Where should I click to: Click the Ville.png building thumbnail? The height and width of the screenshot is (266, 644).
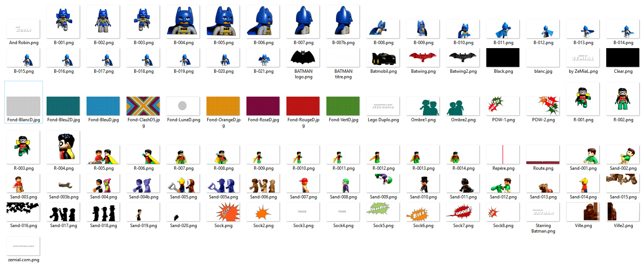click(x=583, y=212)
